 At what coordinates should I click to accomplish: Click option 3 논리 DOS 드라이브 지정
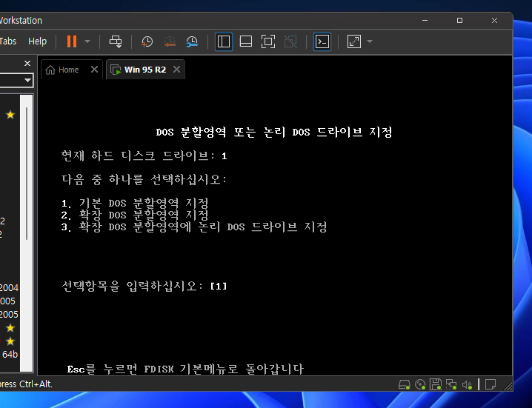point(194,227)
